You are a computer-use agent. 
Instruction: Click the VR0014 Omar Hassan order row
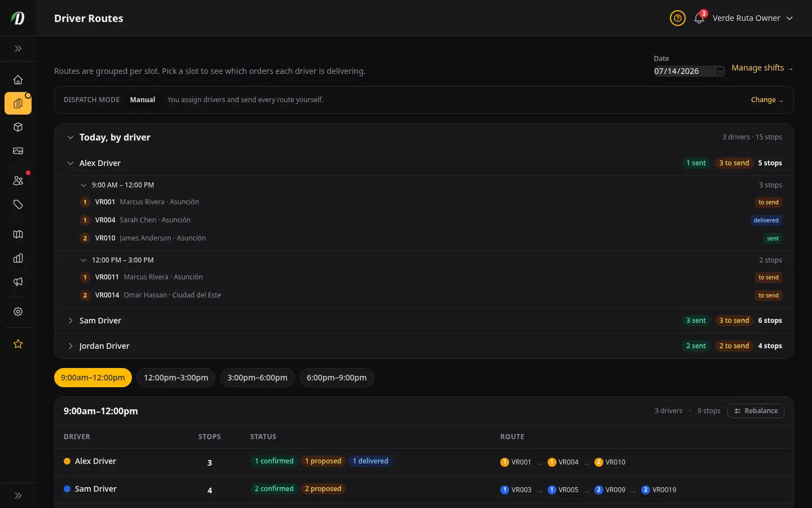click(x=424, y=295)
